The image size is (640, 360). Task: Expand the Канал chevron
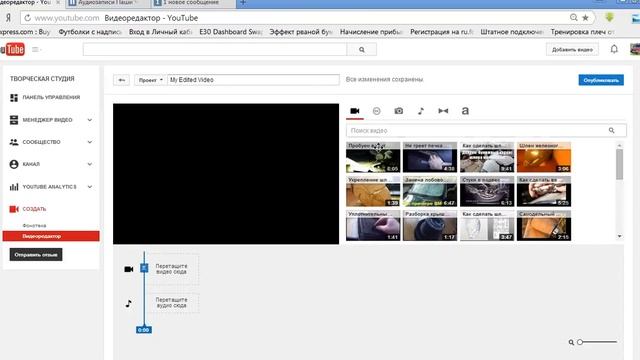[90, 164]
